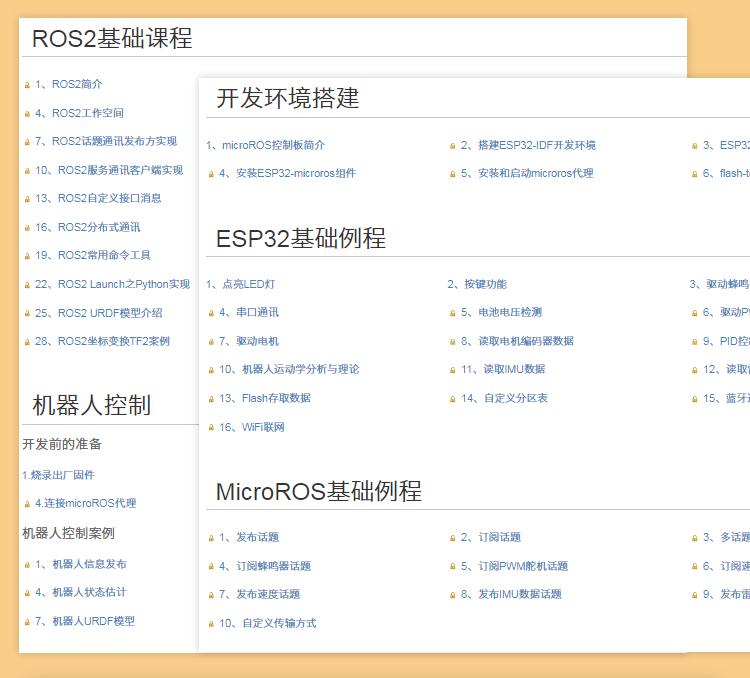Open '5、订阅PWM舵机话题' example
Viewport: 750px width, 678px height.
514,566
